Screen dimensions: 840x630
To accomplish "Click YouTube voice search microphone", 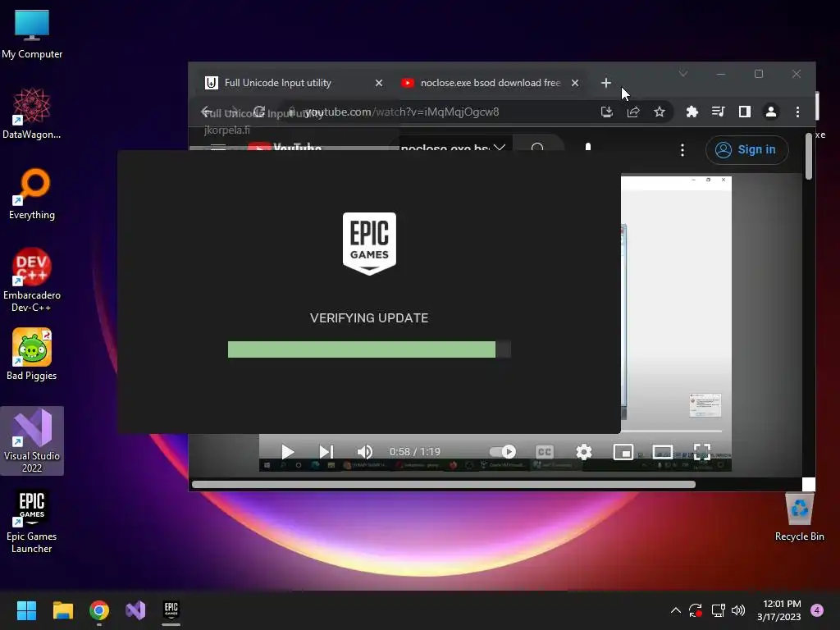I will pyautogui.click(x=588, y=146).
